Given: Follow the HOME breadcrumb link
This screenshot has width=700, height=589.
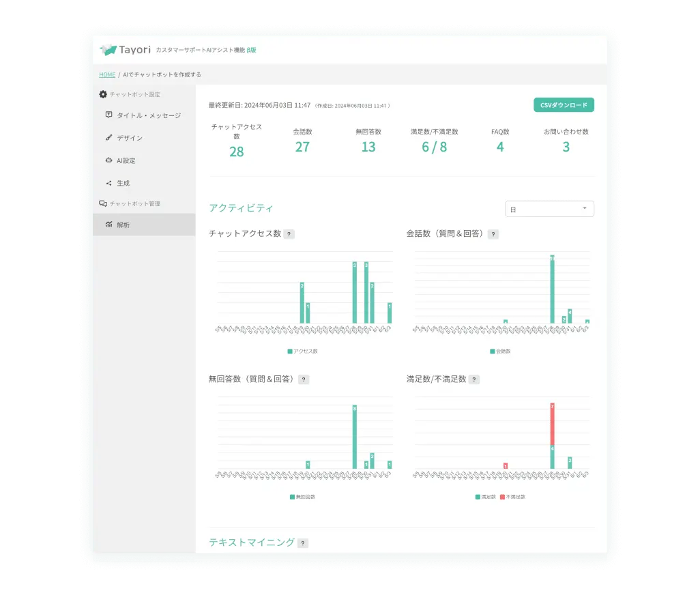Looking at the screenshot, I should coord(107,74).
